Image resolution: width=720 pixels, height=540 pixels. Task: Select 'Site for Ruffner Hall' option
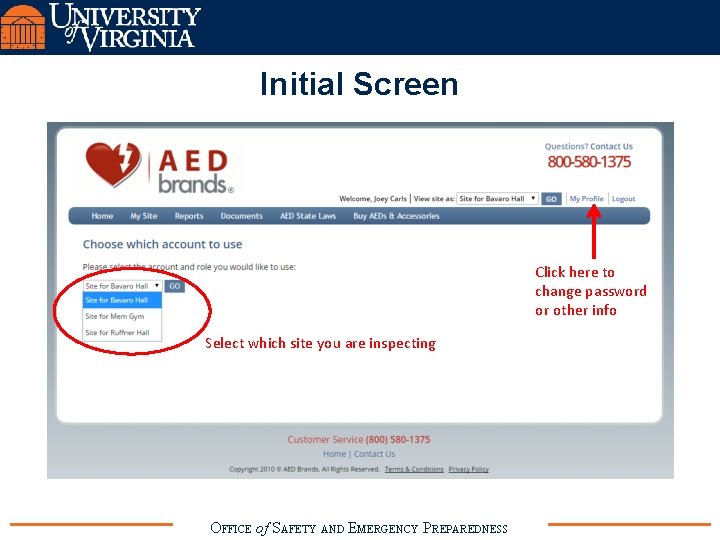(x=122, y=332)
